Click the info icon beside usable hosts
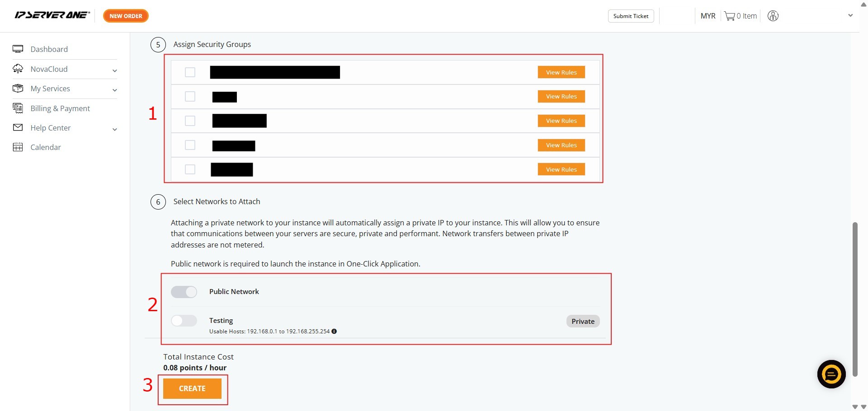The image size is (868, 411). tap(334, 331)
